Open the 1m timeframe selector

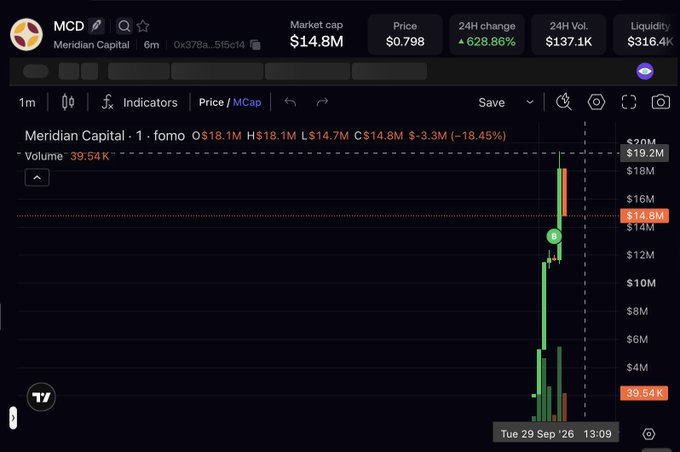point(27,102)
